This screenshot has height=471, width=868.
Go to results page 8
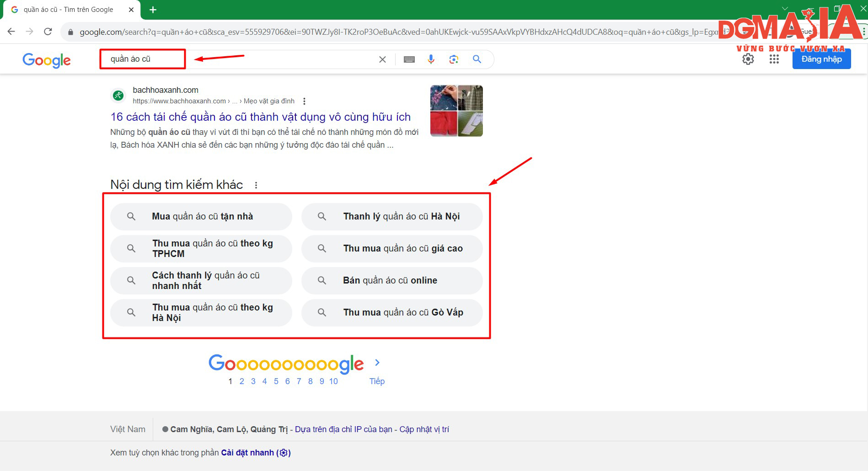[x=311, y=381]
